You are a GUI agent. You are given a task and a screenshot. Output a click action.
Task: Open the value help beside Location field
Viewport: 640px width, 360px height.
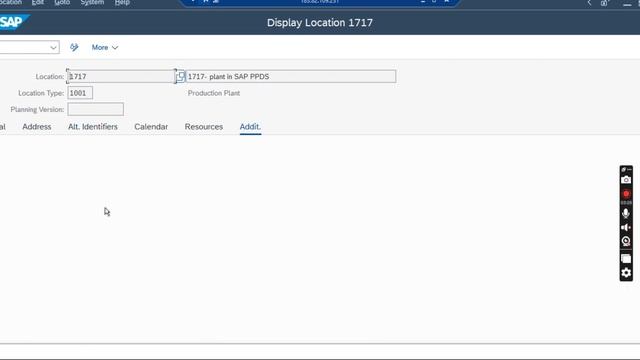(181, 76)
